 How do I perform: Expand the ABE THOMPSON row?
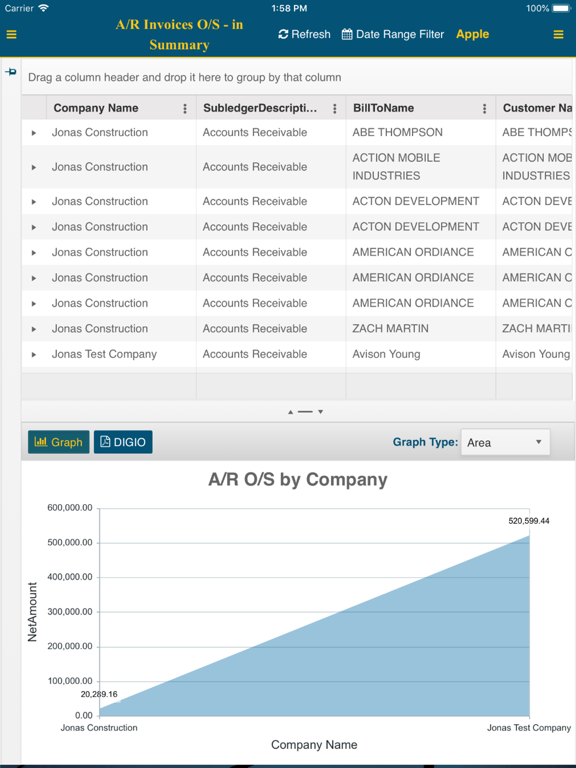[34, 133]
